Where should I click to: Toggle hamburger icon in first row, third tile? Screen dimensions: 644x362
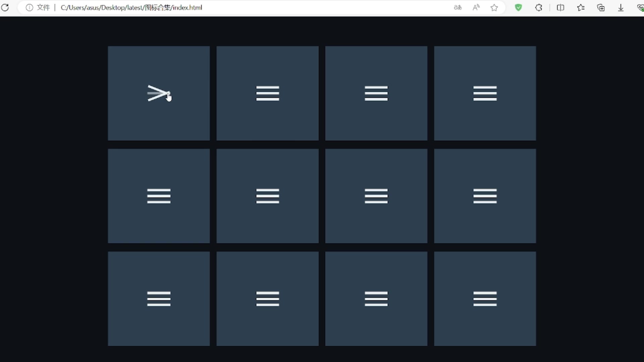tap(376, 93)
